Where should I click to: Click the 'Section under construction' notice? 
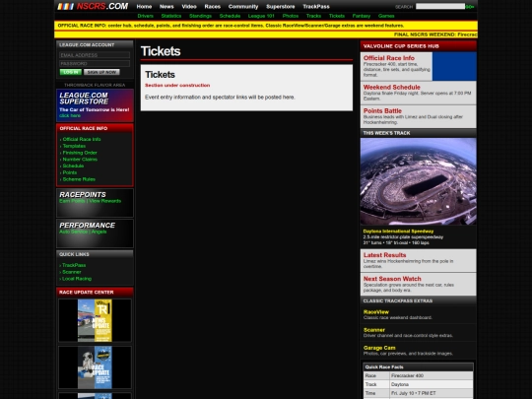[177, 86]
